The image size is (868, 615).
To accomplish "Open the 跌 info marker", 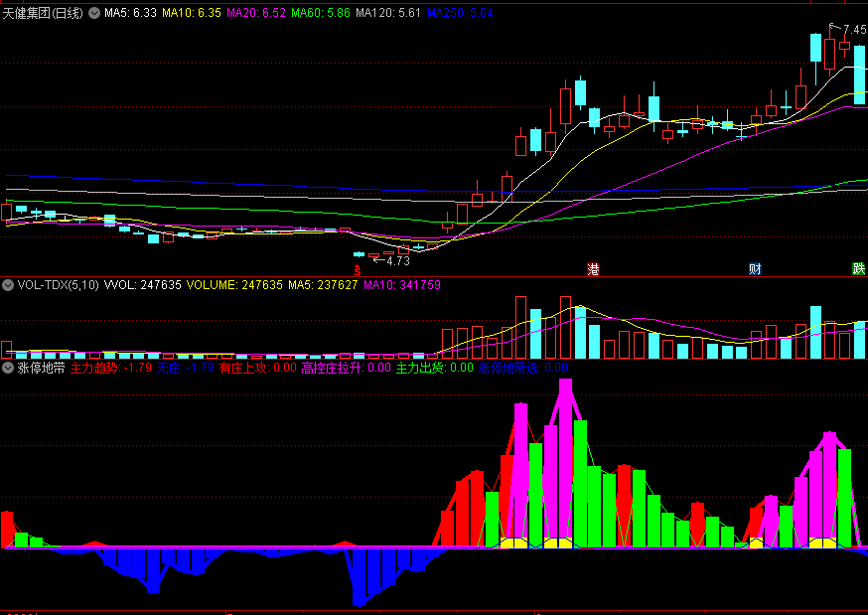I will (859, 269).
